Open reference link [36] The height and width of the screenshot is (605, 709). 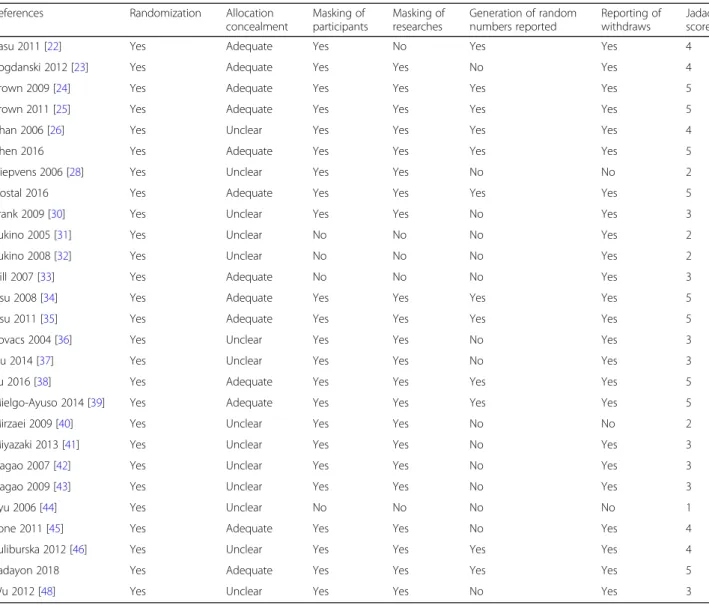pyautogui.click(x=63, y=340)
